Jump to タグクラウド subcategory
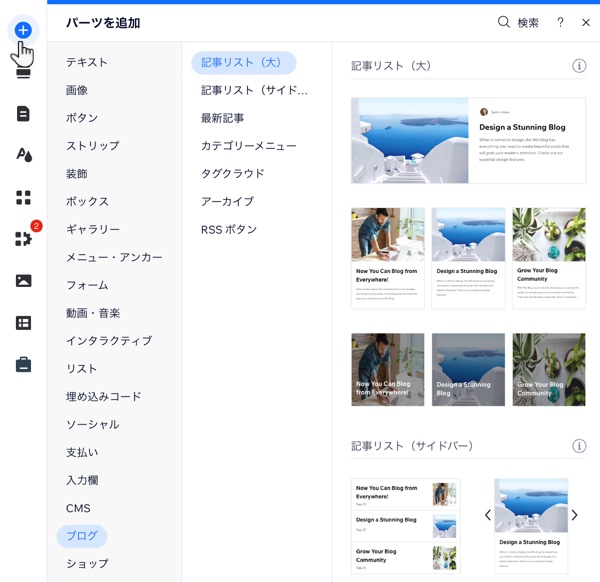600x582 pixels. 233,174
